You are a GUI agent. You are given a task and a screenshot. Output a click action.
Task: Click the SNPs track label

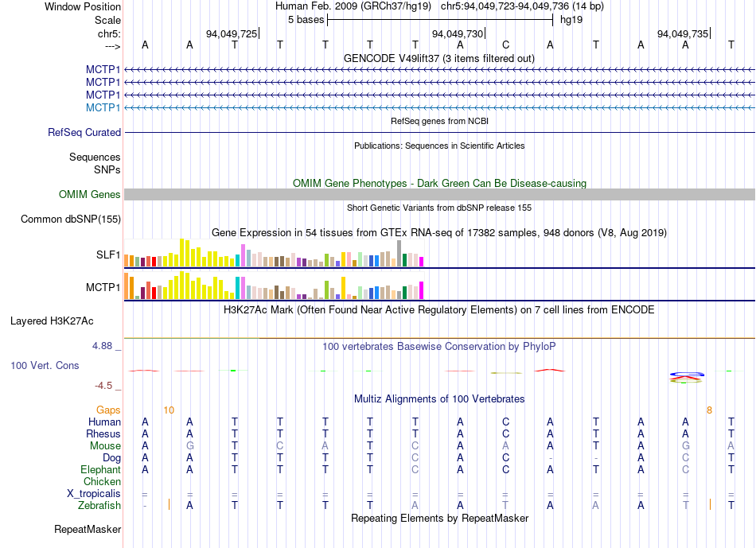pos(107,169)
